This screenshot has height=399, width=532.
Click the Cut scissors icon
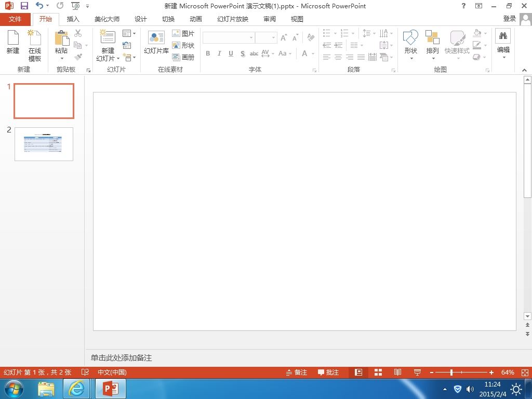78,33
